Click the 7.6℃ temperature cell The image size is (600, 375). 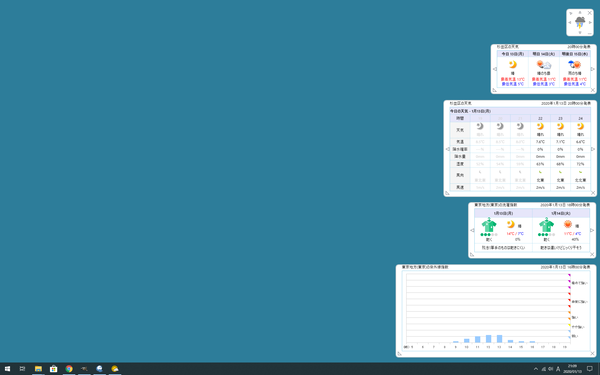540,142
